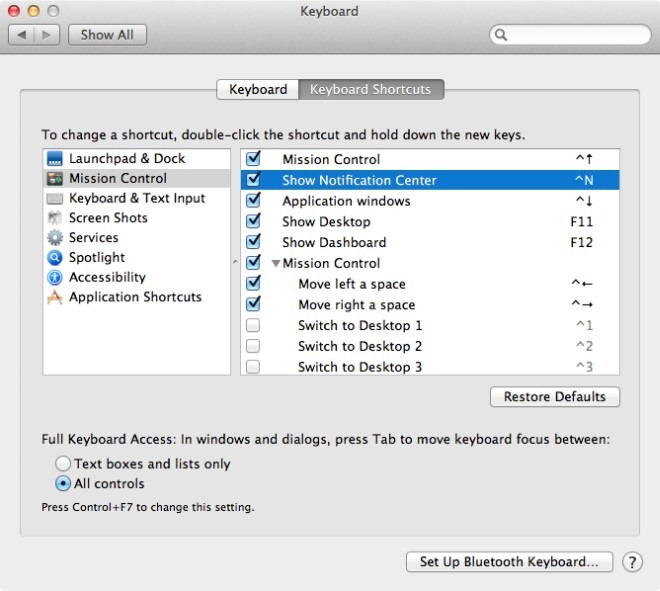Screen dimensions: 660x591
Task: Go back with the left arrow button
Action: (22, 35)
